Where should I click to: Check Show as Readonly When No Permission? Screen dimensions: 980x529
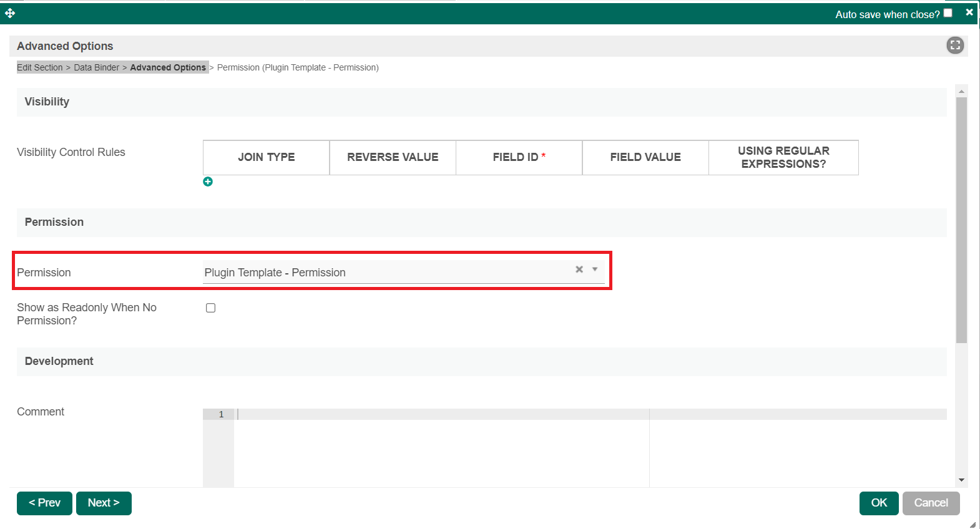tap(211, 308)
